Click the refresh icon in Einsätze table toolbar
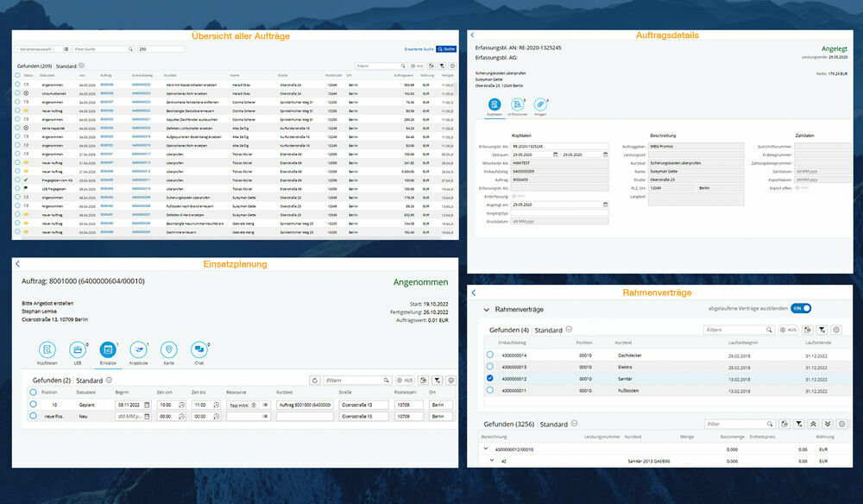Viewport: 863px width, 504px height. 315,380
